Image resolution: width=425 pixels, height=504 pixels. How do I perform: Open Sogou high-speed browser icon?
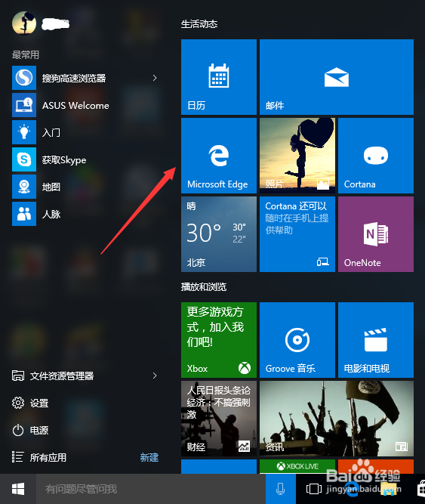(24, 78)
